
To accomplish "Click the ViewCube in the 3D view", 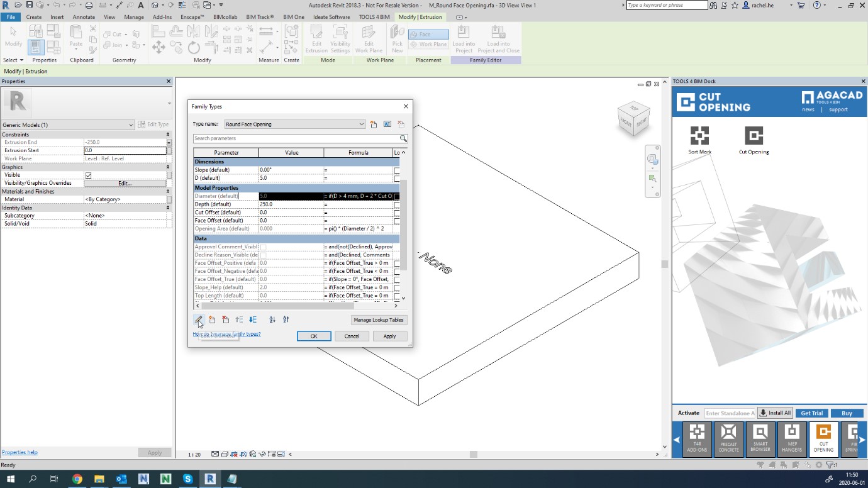I will tap(633, 118).
